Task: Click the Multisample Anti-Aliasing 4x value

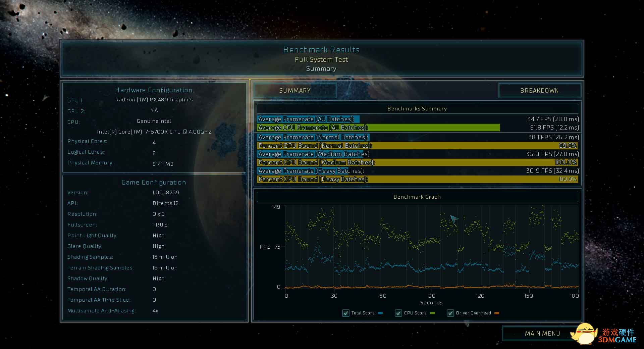Action: (155, 311)
